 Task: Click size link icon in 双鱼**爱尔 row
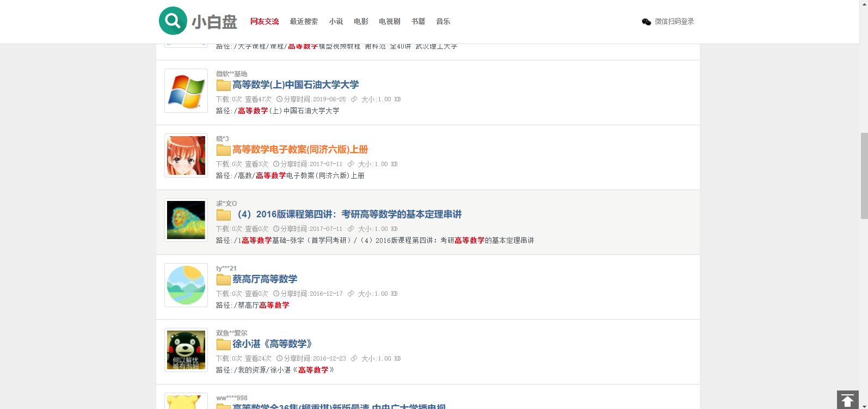tap(354, 358)
